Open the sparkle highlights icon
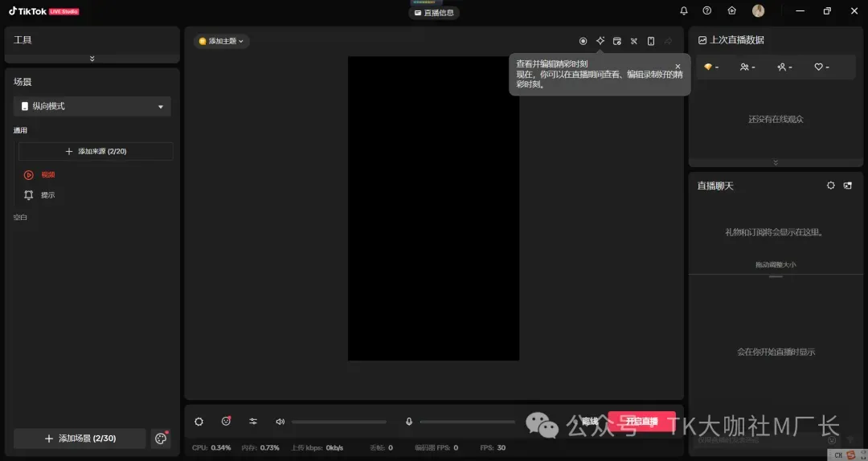The width and height of the screenshot is (868, 461). pyautogui.click(x=600, y=41)
